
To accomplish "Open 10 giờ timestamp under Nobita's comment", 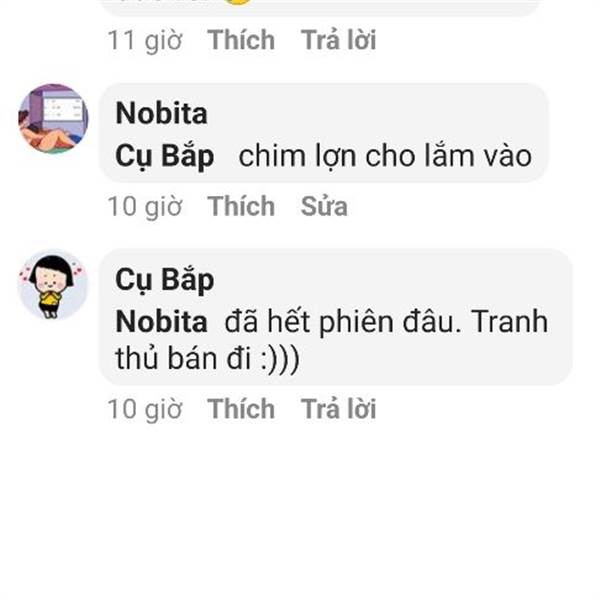I will click(x=145, y=207).
